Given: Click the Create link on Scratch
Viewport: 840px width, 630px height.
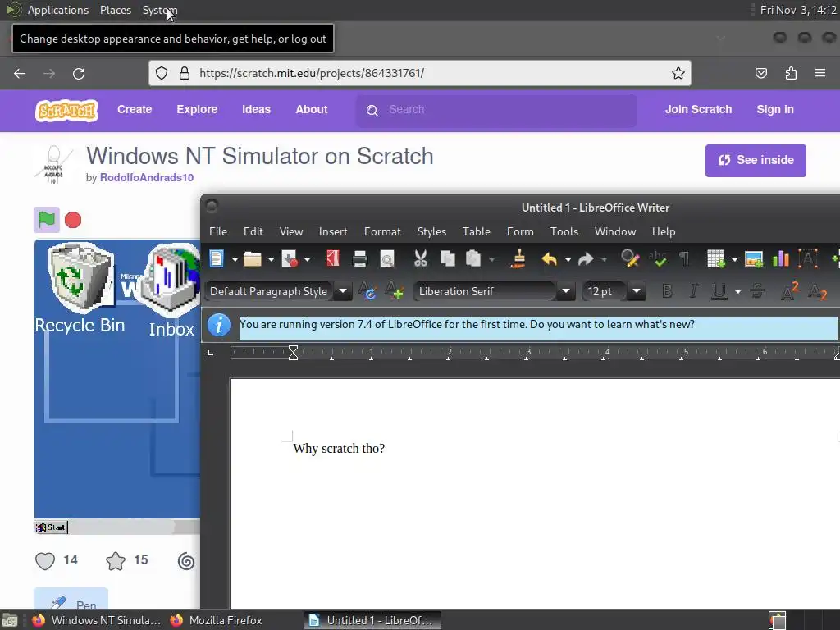Looking at the screenshot, I should 135,109.
